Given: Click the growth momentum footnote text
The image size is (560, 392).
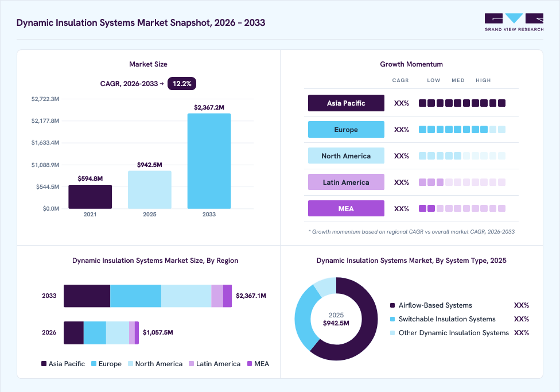Looking at the screenshot, I should tap(411, 232).
